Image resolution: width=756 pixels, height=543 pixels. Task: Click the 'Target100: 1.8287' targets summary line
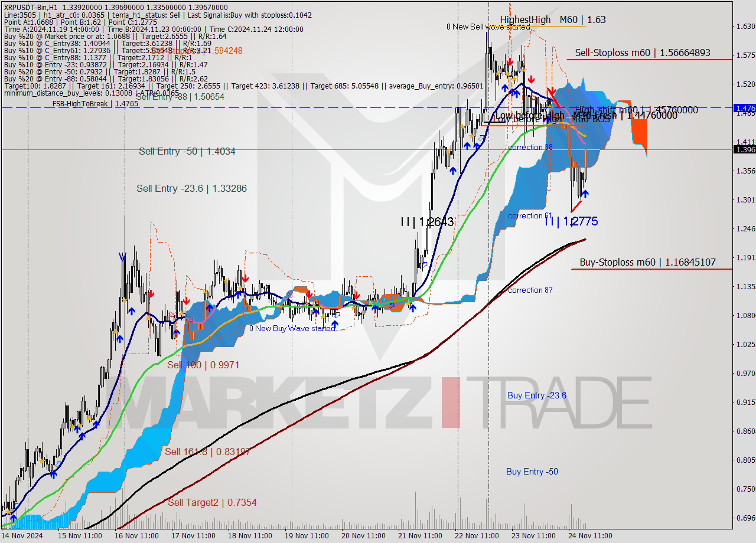pyautogui.click(x=243, y=86)
